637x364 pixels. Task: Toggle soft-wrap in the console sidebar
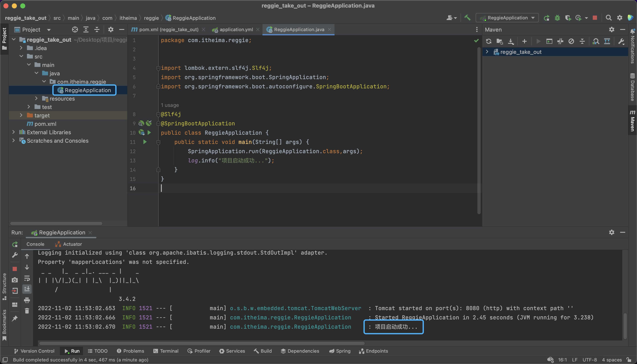coord(27,278)
